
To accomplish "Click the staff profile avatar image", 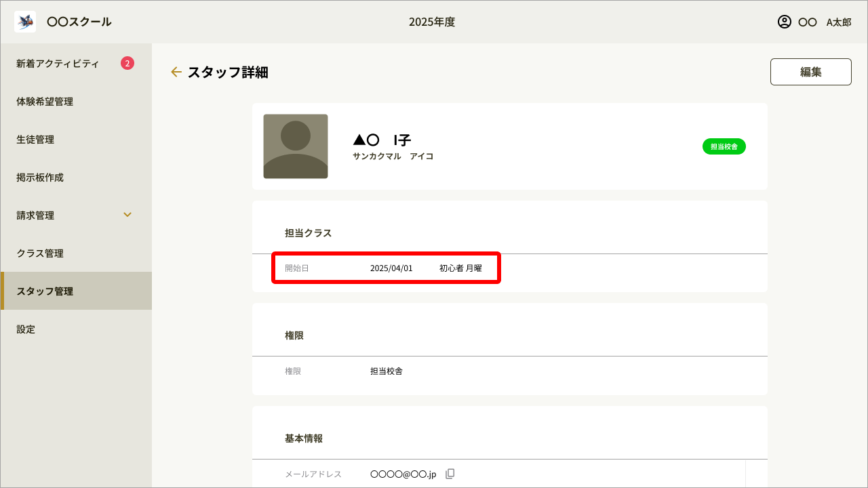I will (296, 146).
